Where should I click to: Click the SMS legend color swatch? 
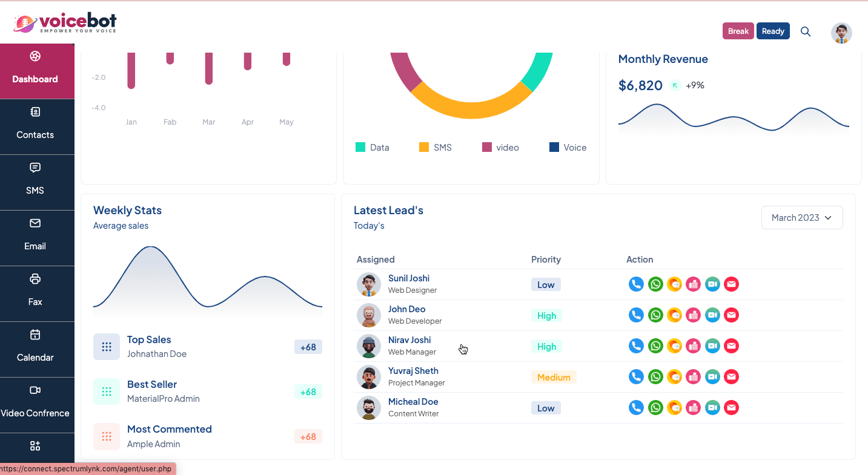point(424,147)
